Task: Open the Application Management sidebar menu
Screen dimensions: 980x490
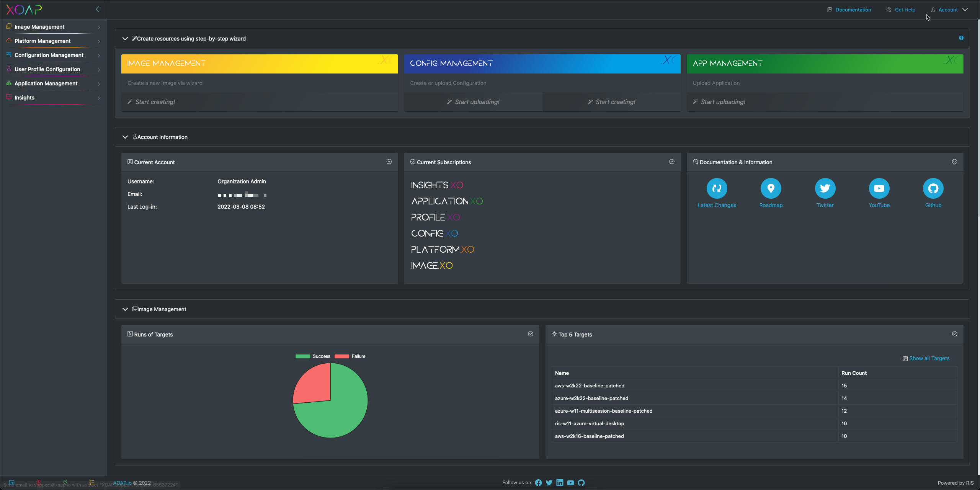Action: [x=53, y=83]
